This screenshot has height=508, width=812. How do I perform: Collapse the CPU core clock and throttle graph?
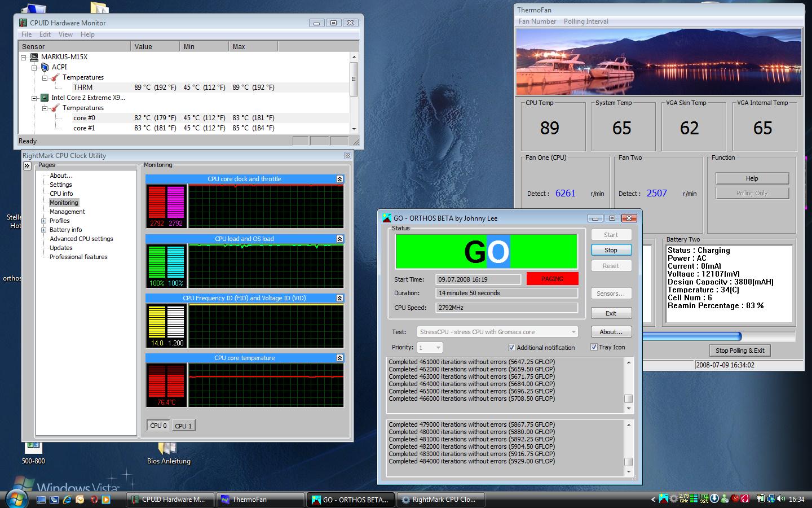tap(339, 179)
